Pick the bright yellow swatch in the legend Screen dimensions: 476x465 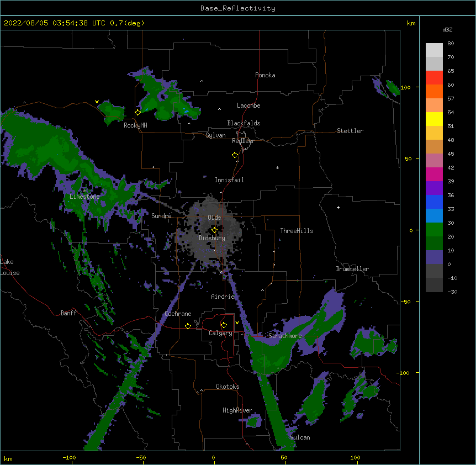[x=434, y=119]
